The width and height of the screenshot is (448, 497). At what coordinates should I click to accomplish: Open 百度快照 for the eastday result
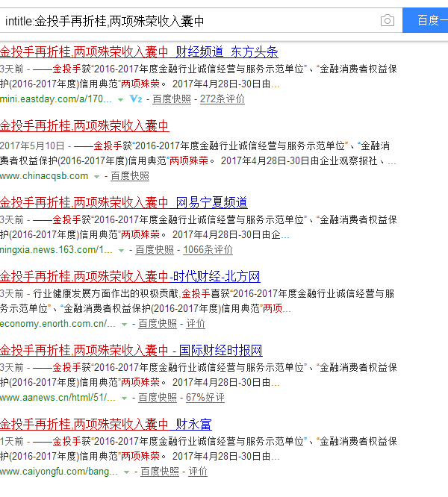(172, 99)
